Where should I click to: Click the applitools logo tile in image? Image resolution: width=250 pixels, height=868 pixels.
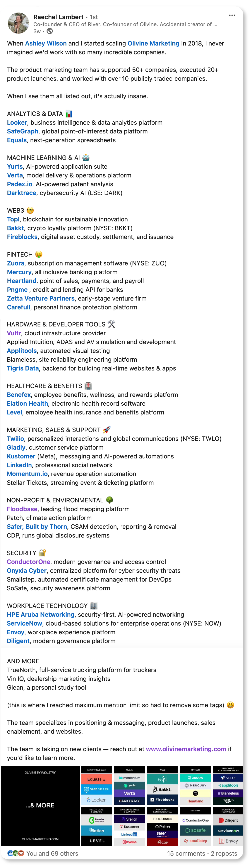[228, 786]
